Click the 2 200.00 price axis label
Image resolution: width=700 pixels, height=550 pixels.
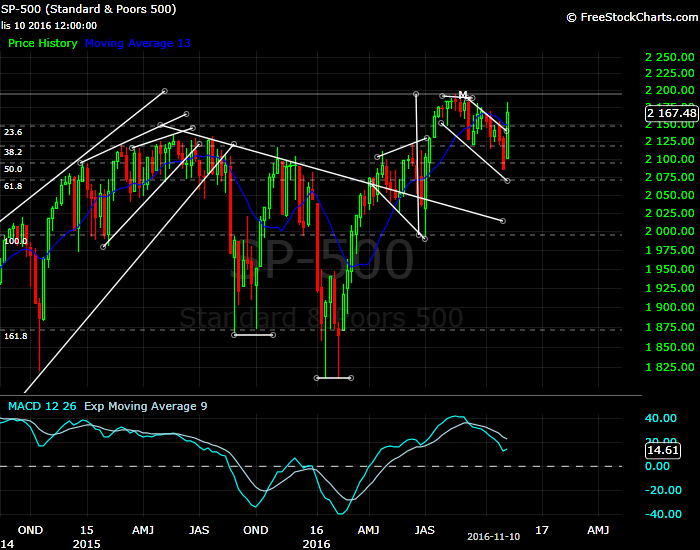[x=670, y=90]
